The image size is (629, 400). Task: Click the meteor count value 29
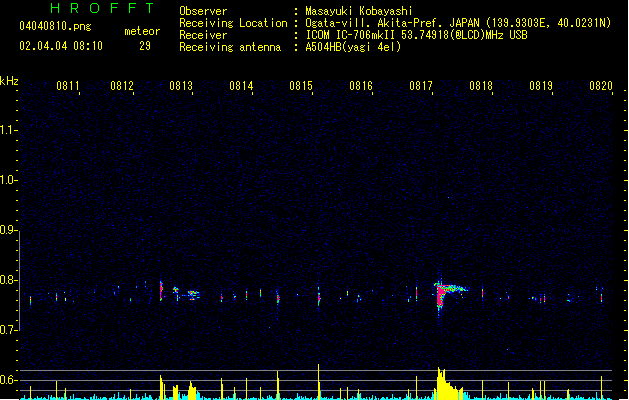pyautogui.click(x=145, y=46)
